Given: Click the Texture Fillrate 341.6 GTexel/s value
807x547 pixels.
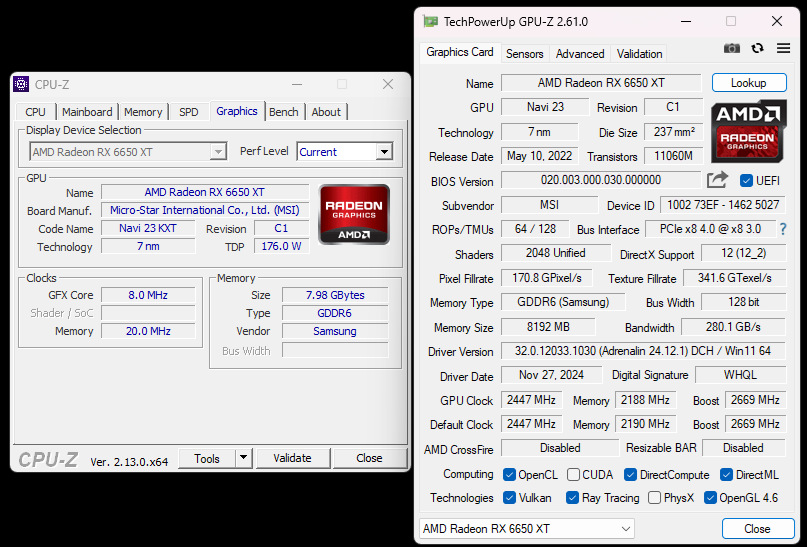Looking at the screenshot, I should pos(734,278).
